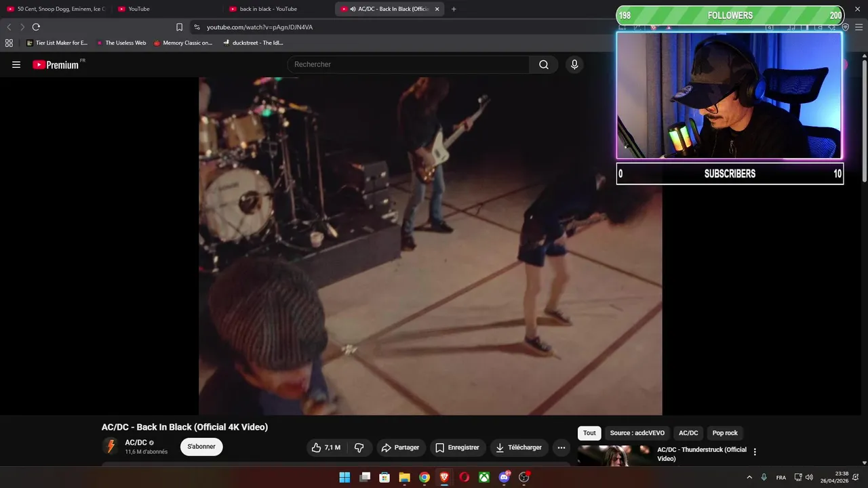This screenshot has width=868, height=488.
Task: Click the video player to pause
Action: [x=430, y=245]
